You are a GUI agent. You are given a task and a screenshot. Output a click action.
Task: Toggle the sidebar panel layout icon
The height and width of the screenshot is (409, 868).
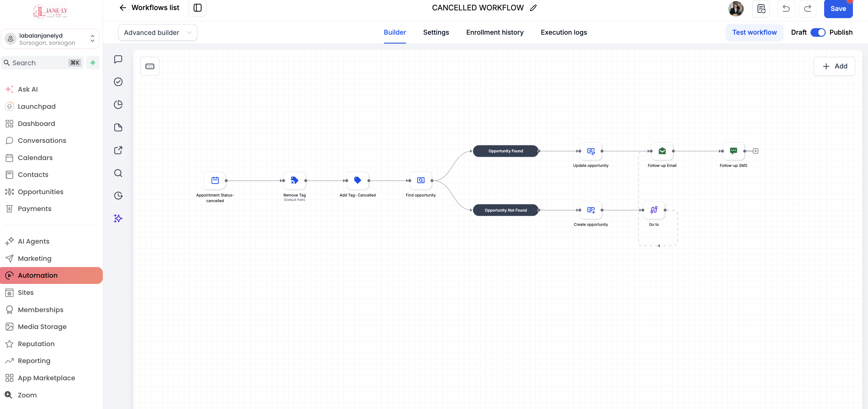(198, 8)
